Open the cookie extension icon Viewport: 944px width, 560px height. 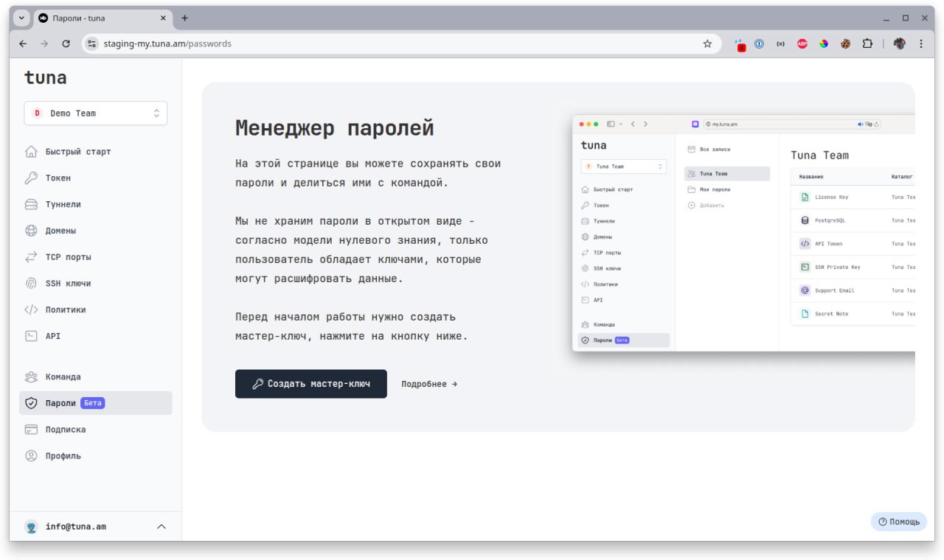click(x=846, y=43)
